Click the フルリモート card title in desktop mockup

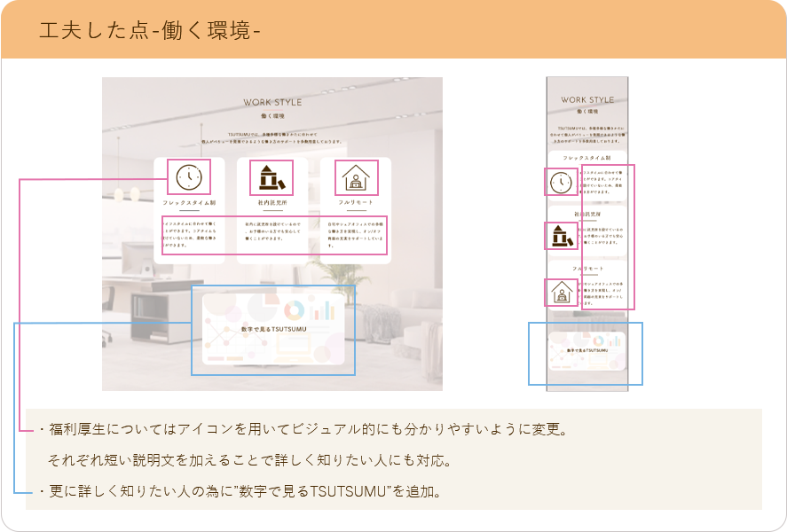[x=356, y=203]
